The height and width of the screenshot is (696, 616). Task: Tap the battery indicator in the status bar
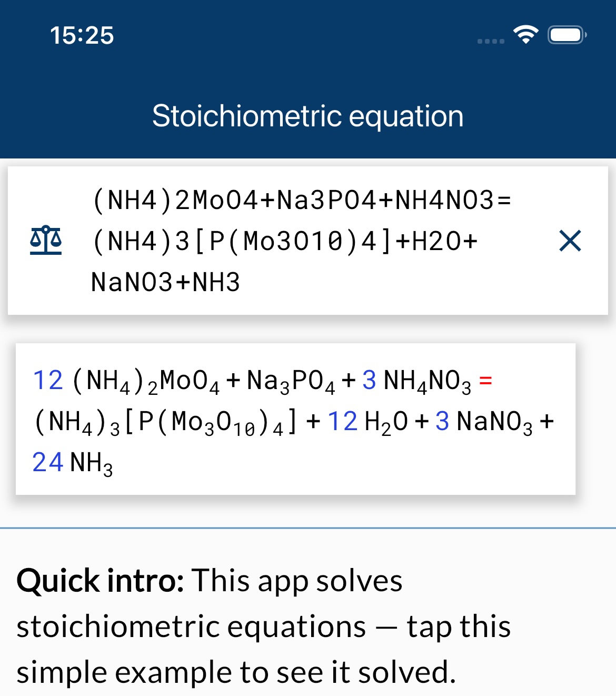tap(565, 35)
